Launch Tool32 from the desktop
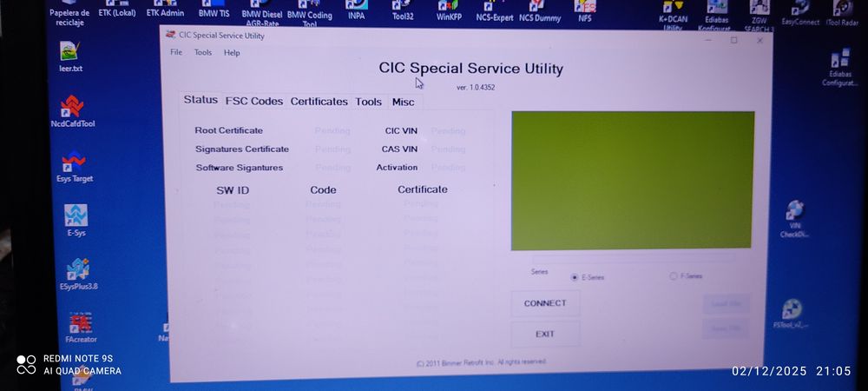The image size is (868, 391). click(403, 10)
